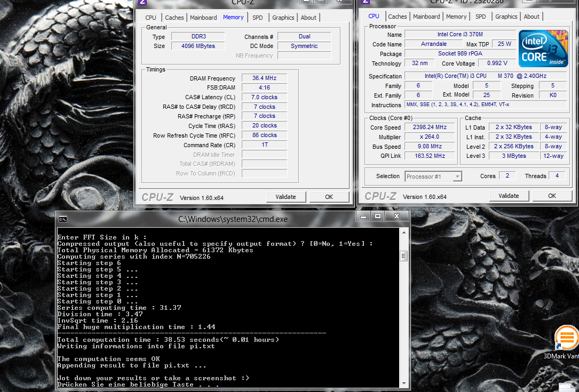579x392 pixels.
Task: Click Validate in the Memory CPU-Z window
Action: (286, 197)
